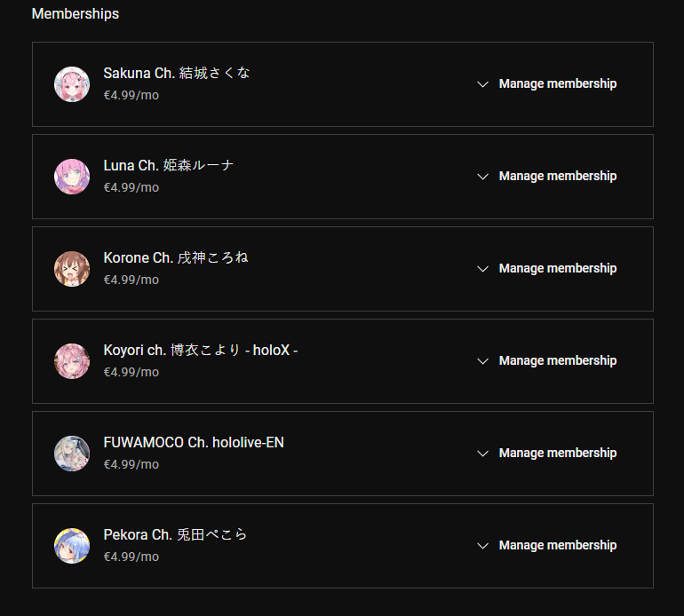The image size is (684, 616).
Task: Click Manage membership for Luna Ch.
Action: pyautogui.click(x=558, y=176)
